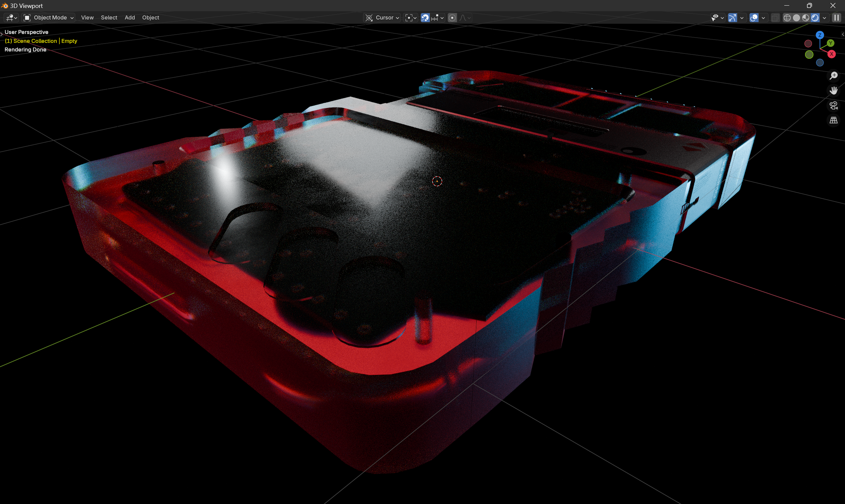Open the Object menu
This screenshot has height=504, width=845.
click(151, 18)
